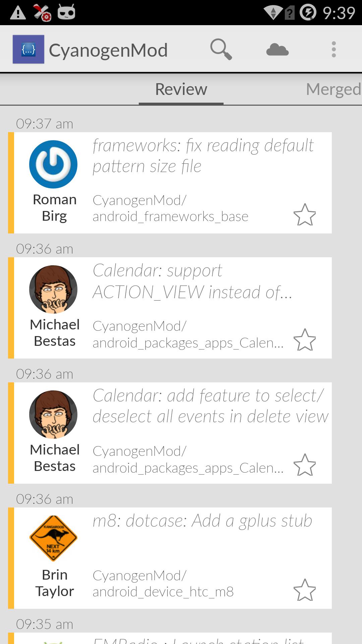Open "m8: dotcase: Add a gplus stub" change
The width and height of the screenshot is (362, 644).
click(202, 521)
